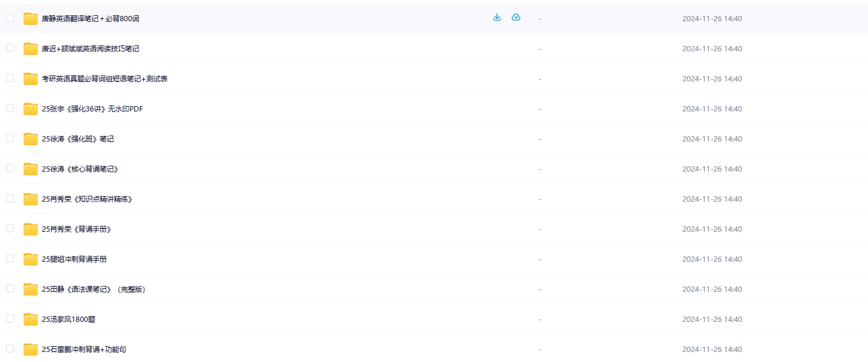The width and height of the screenshot is (868, 362).
Task: Click the folder icon for 25肖秀荣《背诵手册》
Action: 31,229
